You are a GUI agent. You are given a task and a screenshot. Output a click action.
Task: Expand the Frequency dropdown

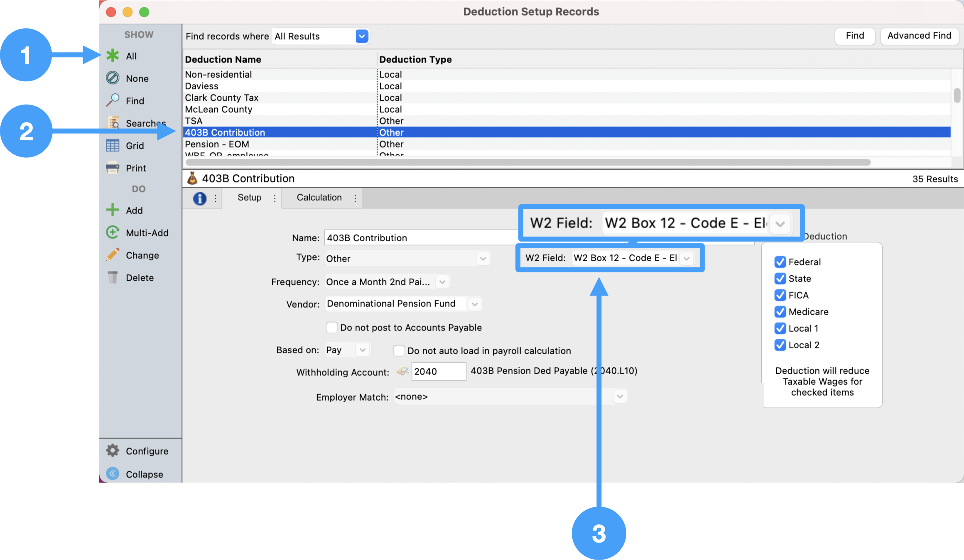442,282
